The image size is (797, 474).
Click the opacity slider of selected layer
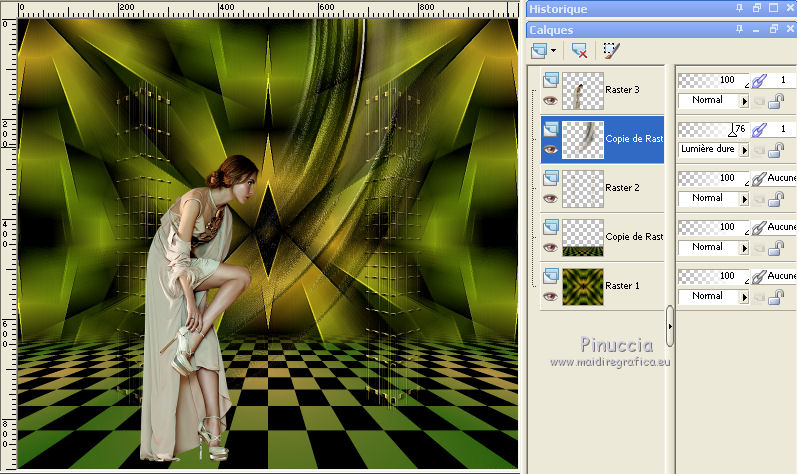pos(712,129)
